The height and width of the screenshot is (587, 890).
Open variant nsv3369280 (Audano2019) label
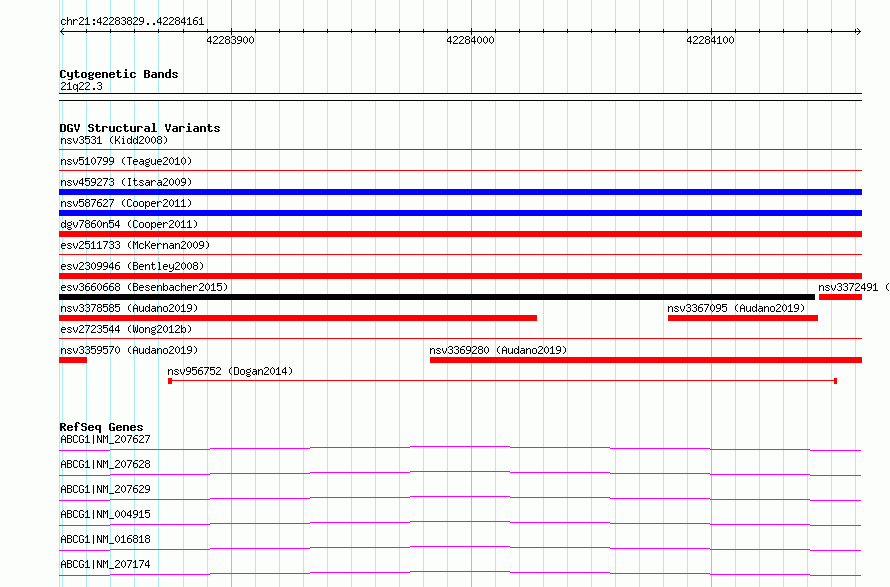[x=498, y=350]
